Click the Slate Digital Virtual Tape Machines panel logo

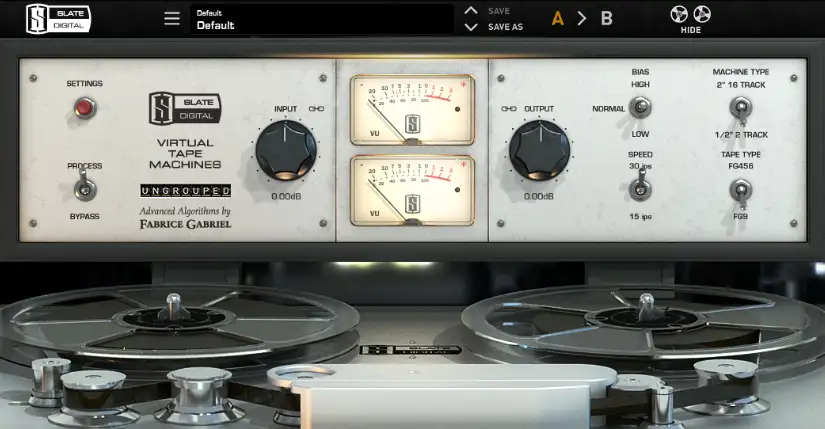[x=185, y=109]
